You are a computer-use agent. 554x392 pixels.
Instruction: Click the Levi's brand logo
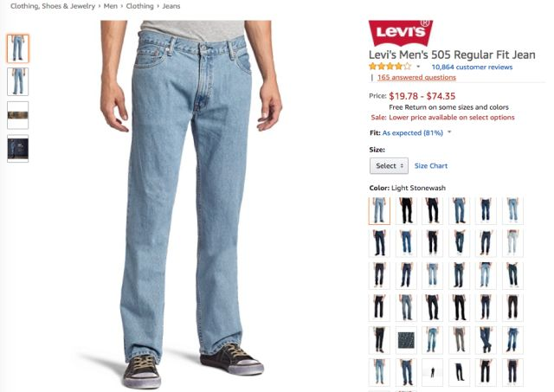point(401,33)
